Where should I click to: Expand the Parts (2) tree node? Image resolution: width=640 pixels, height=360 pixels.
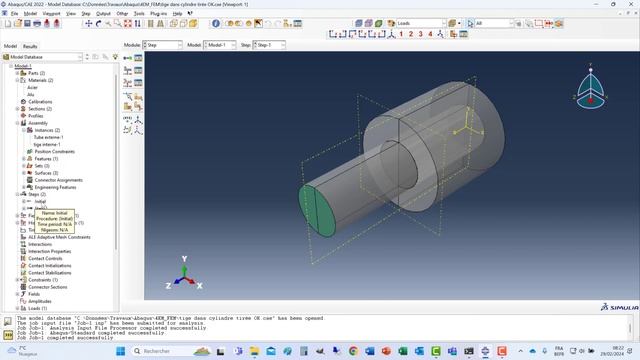tap(18, 73)
